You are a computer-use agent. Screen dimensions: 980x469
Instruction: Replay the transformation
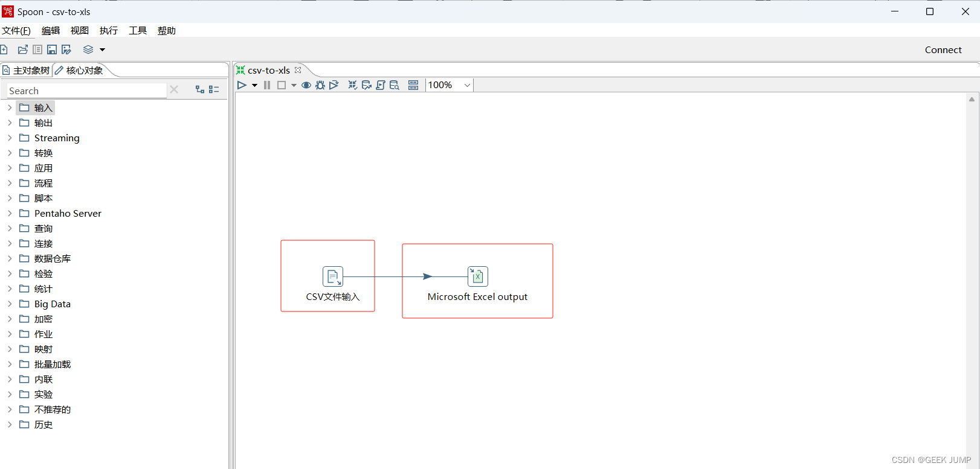tap(334, 85)
